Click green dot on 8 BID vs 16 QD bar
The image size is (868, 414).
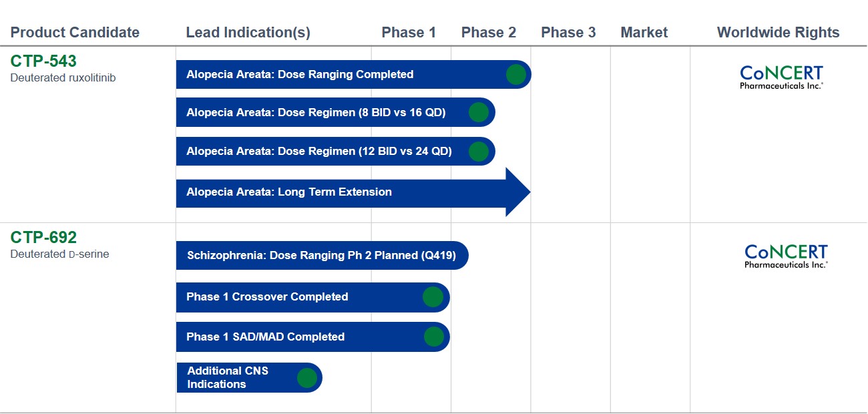coord(479,112)
